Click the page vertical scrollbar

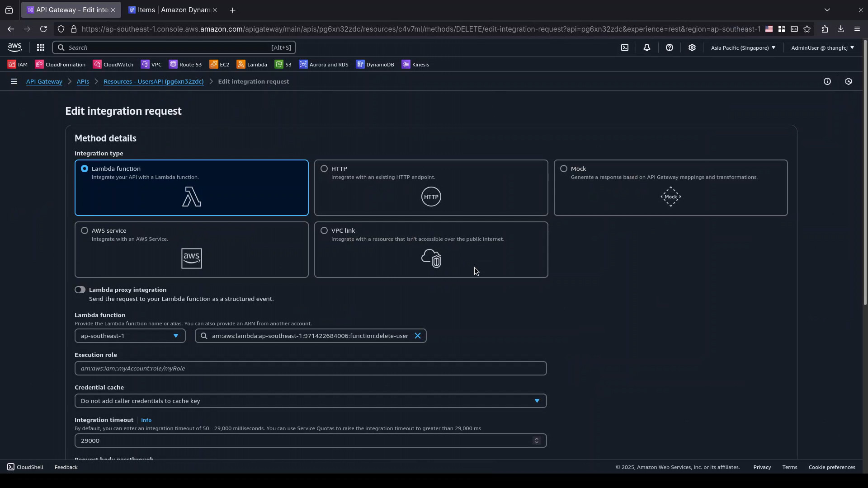[865, 172]
